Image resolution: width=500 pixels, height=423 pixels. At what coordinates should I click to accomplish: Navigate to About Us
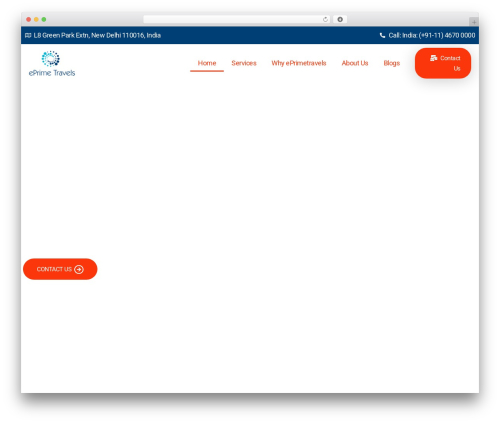[x=355, y=63]
